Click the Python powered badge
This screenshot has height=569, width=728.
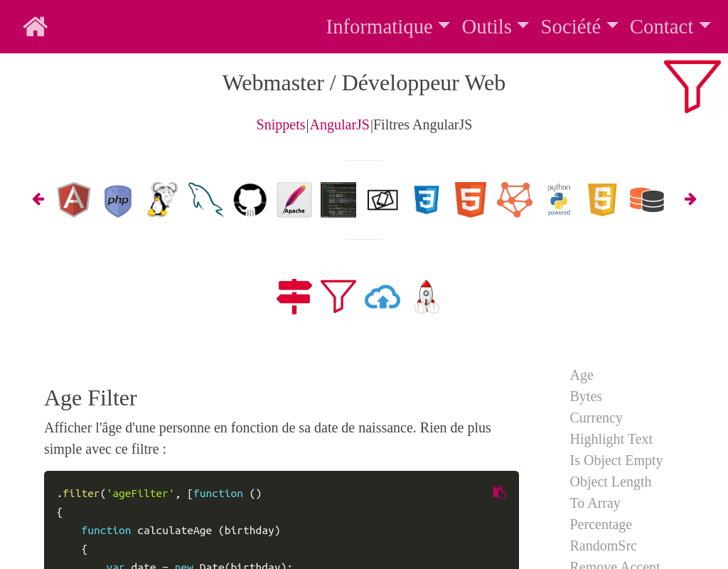pos(559,199)
